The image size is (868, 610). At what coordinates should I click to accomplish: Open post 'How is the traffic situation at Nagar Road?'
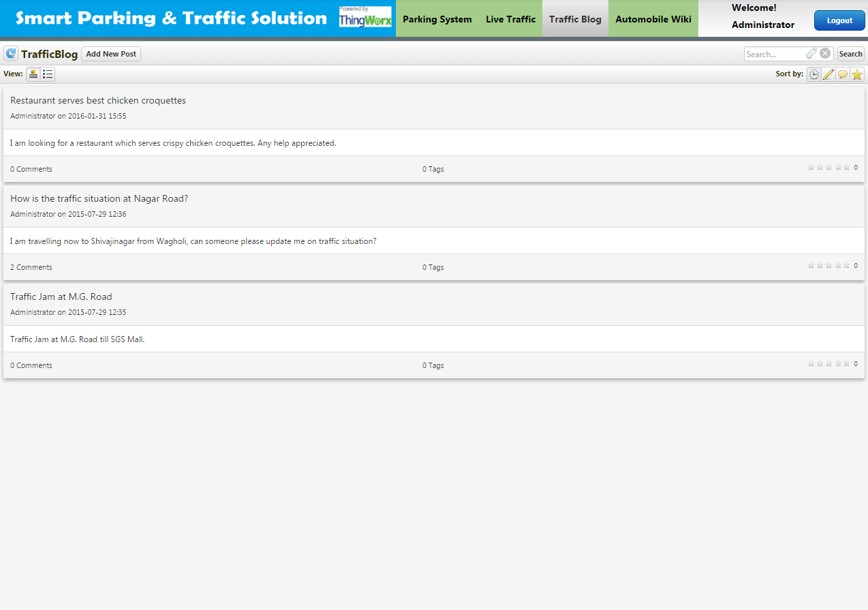click(99, 198)
